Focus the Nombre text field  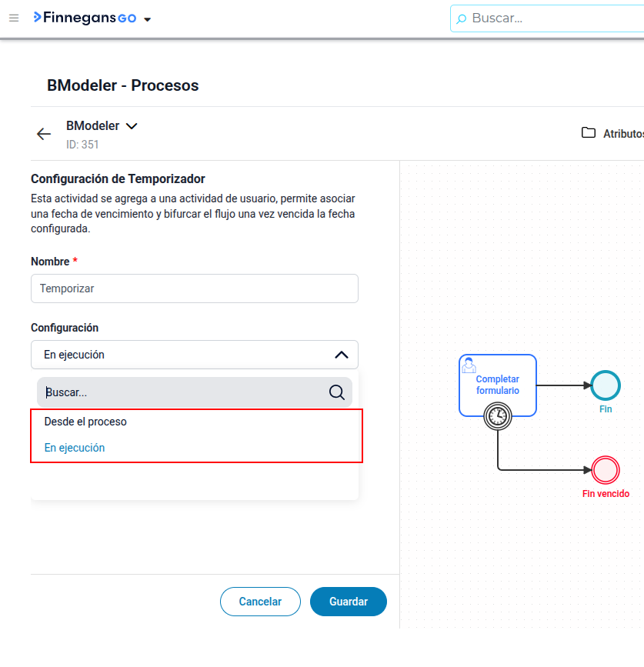pyautogui.click(x=195, y=288)
